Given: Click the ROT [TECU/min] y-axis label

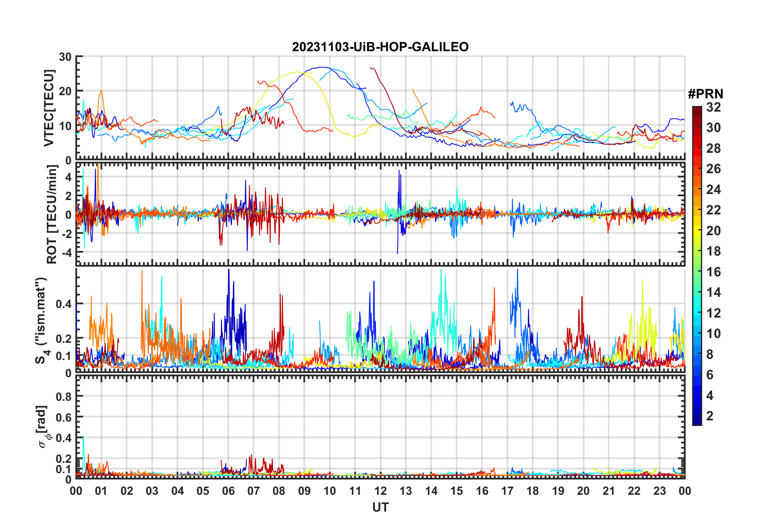Looking at the screenshot, I should click(x=52, y=214).
